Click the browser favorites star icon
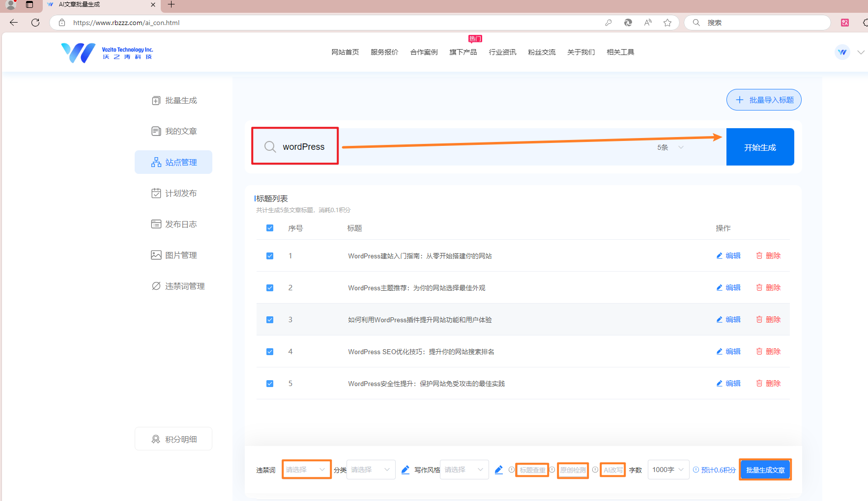 [667, 23]
